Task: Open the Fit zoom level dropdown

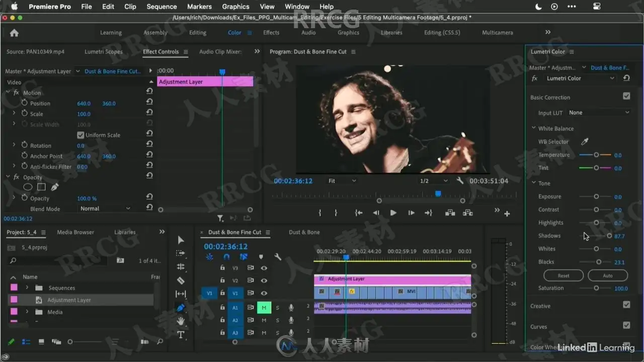Action: pyautogui.click(x=342, y=181)
